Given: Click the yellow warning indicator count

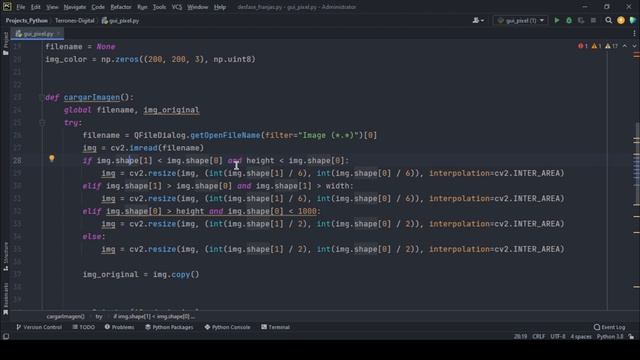Looking at the screenshot, I should click(596, 46).
